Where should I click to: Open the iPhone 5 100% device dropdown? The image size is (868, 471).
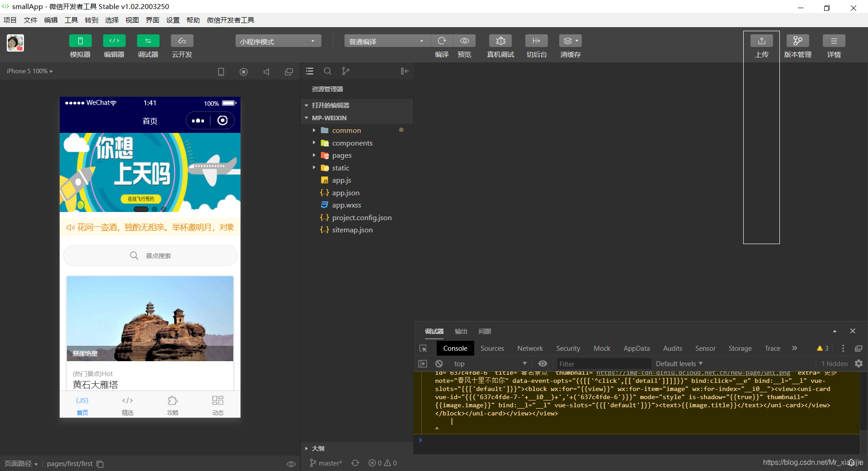(30, 71)
